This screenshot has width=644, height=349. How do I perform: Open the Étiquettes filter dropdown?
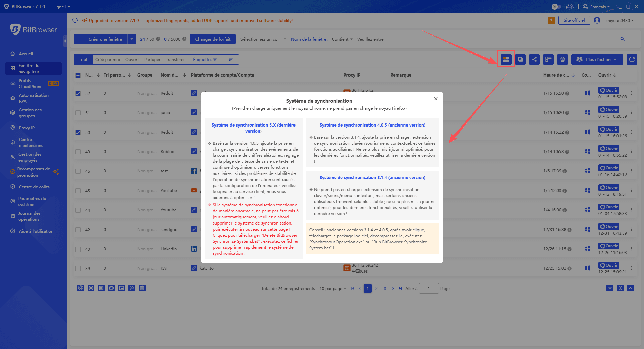tap(205, 59)
